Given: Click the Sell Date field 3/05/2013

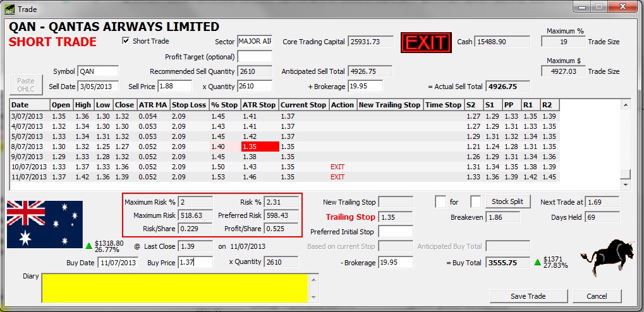Looking at the screenshot, I should tap(98, 86).
